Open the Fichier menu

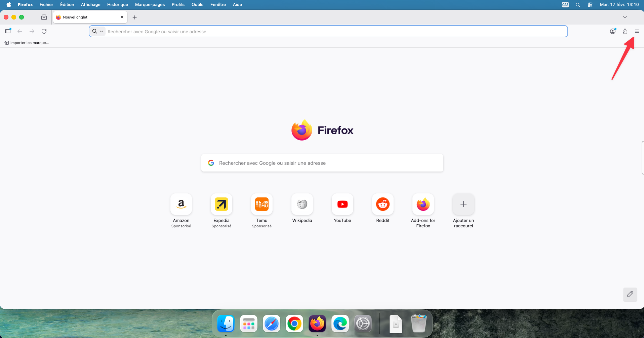tap(46, 4)
